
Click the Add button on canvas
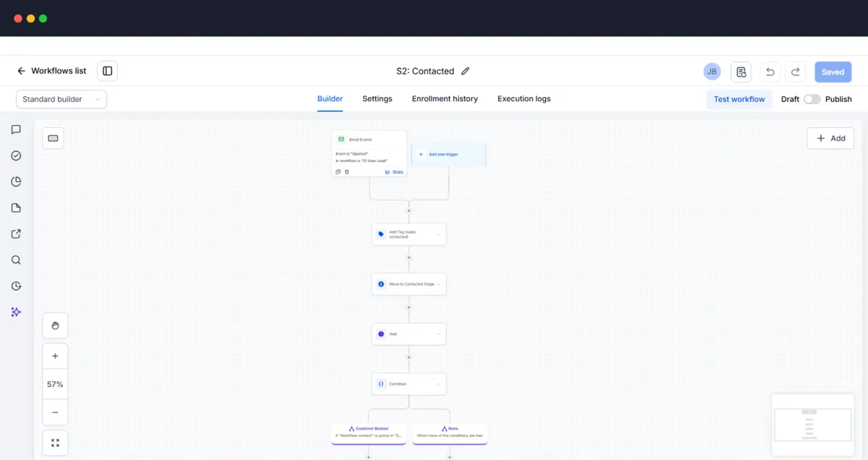point(830,138)
